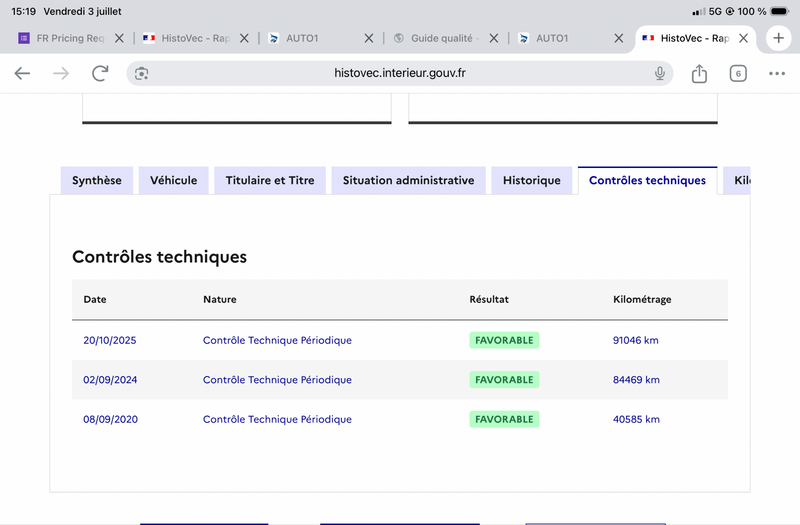Open the Historique tab
This screenshot has width=800, height=525.
point(532,180)
